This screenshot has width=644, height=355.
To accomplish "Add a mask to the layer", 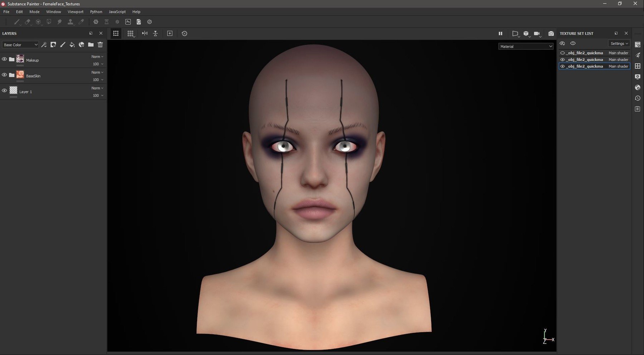I will click(x=53, y=45).
